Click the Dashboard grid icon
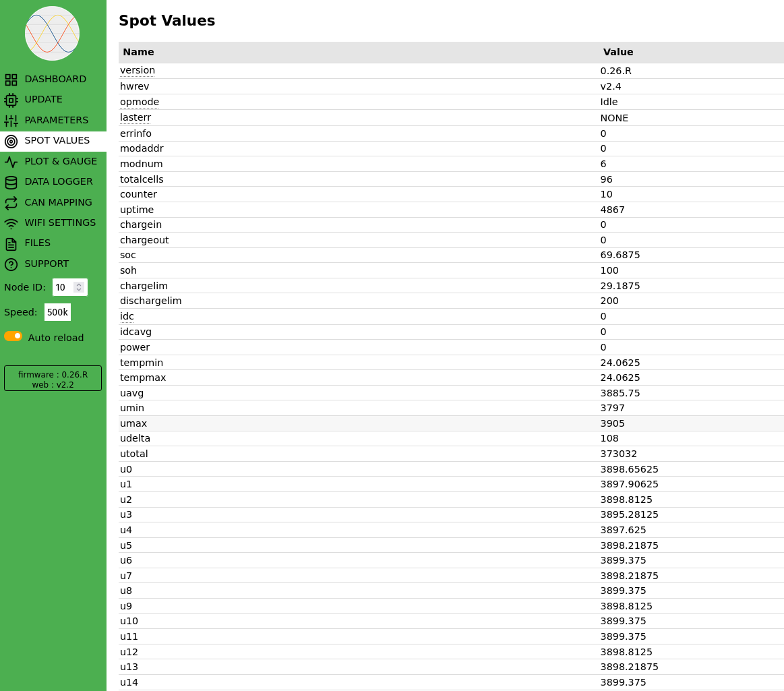Screen dimensions: 784x691 11,80
